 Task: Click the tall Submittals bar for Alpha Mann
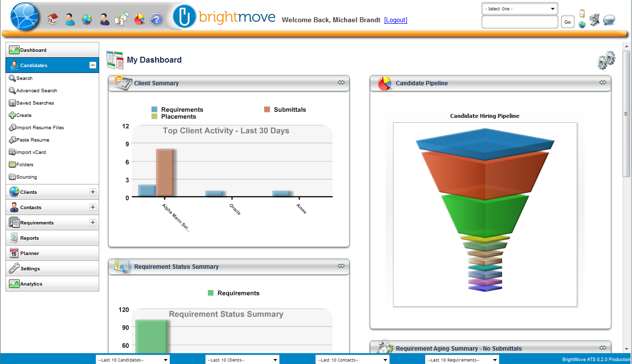tap(164, 173)
